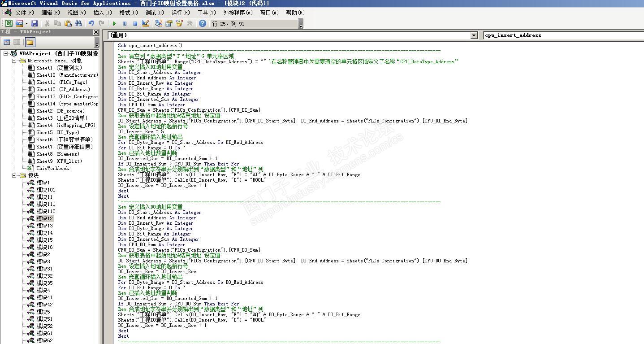The width and height of the screenshot is (644, 344).
Task: Close the 工程 - VBAProject panel
Action: pyautogui.click(x=96, y=32)
